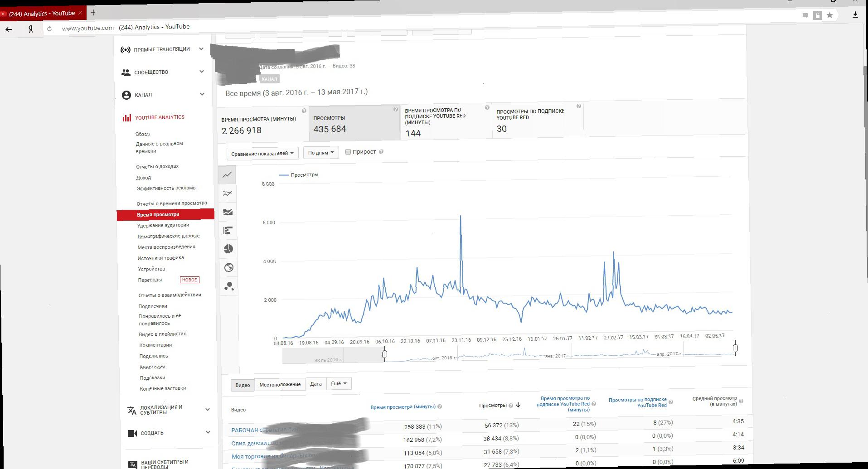Open Переводы report
Image resolution: width=868 pixels, height=469 pixels.
[x=150, y=280]
